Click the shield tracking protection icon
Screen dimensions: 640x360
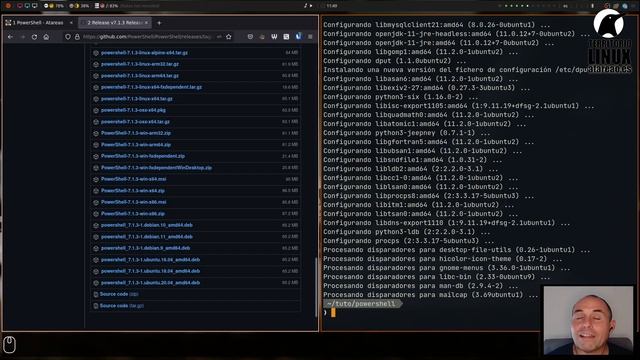[68, 37]
